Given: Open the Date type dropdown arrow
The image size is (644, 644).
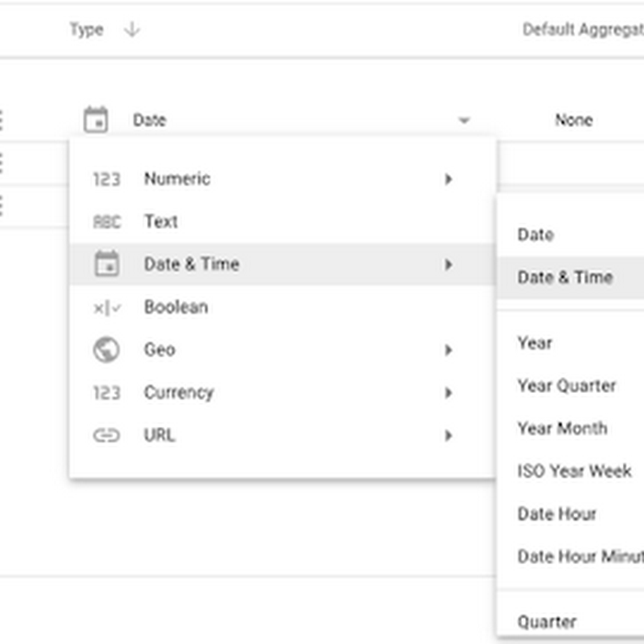Looking at the screenshot, I should [x=464, y=121].
